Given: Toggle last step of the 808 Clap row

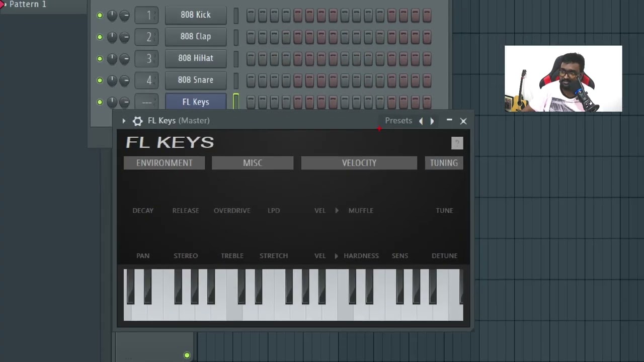Looking at the screenshot, I should 427,37.
